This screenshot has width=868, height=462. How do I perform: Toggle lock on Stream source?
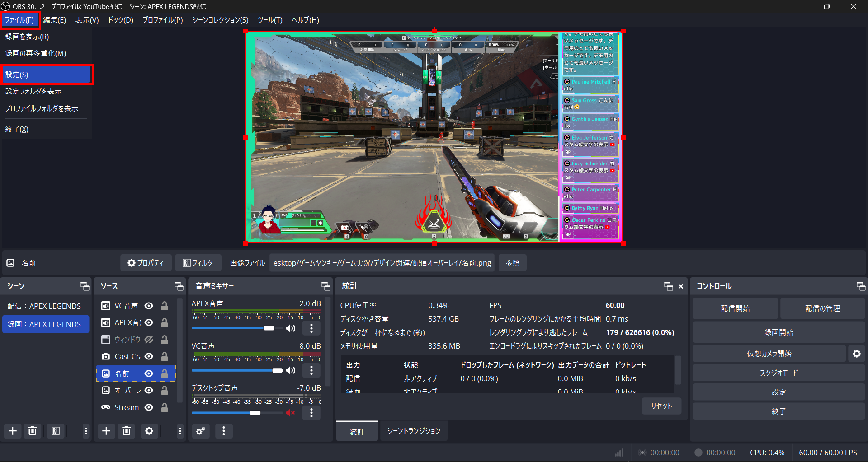(165, 407)
